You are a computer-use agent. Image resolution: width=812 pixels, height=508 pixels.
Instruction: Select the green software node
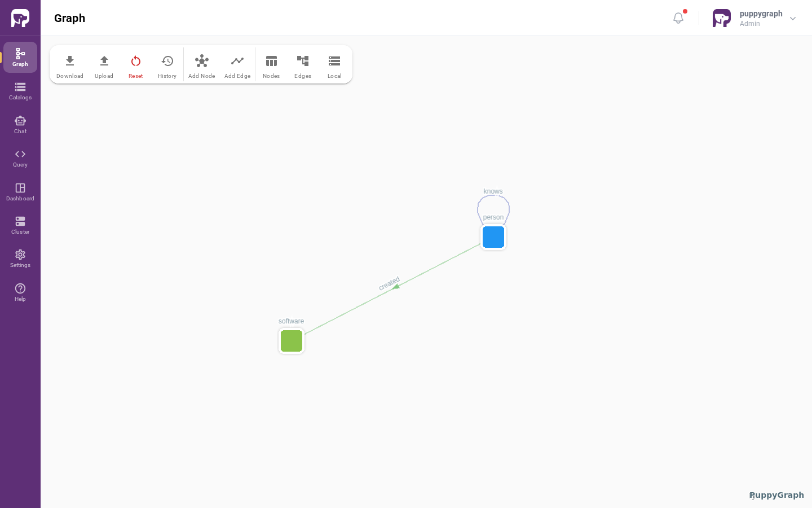(292, 341)
